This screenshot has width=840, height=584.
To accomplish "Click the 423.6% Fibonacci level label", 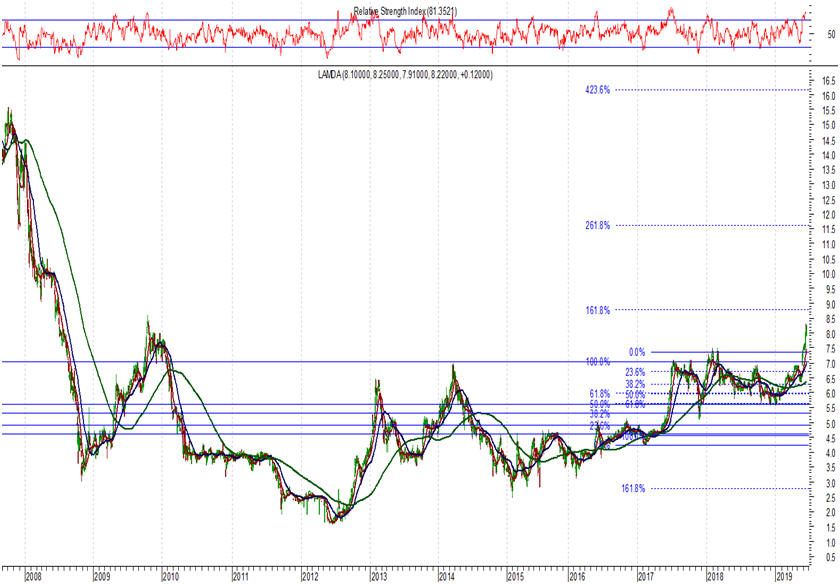I will click(x=597, y=90).
